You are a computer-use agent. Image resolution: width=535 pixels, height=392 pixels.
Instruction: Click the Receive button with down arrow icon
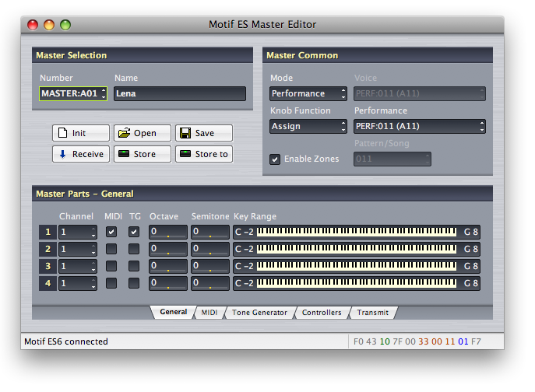click(80, 154)
